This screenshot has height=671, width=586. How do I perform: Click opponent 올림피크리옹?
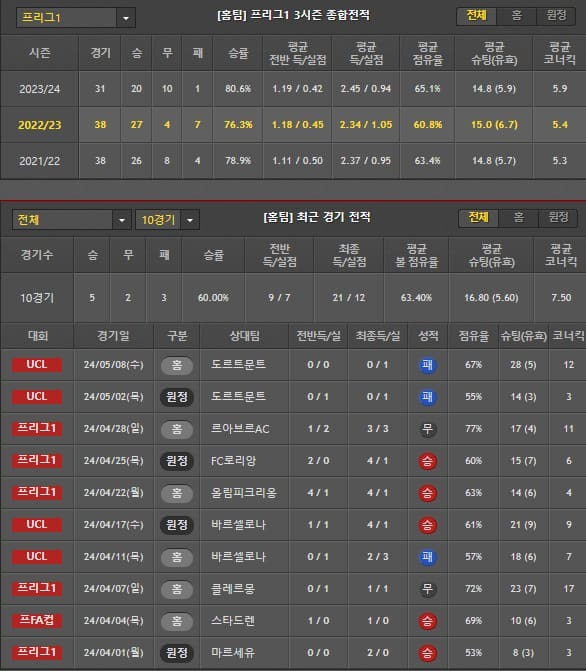[244, 493]
